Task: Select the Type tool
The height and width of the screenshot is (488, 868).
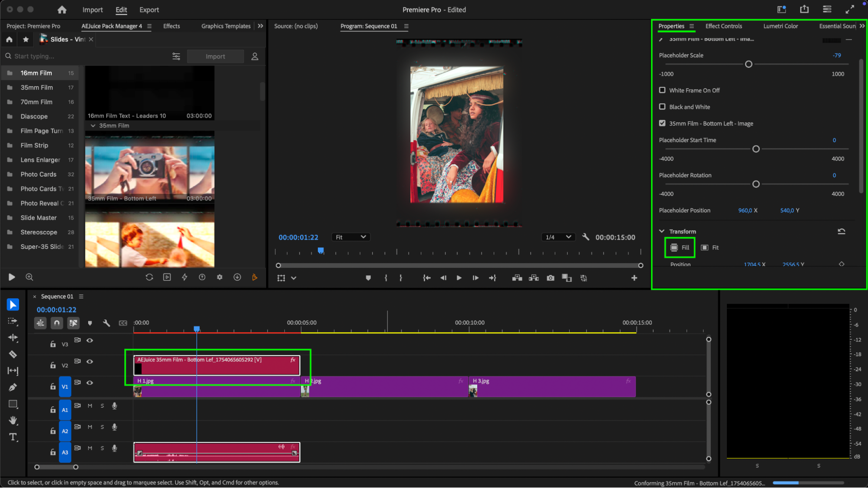Action: [13, 437]
